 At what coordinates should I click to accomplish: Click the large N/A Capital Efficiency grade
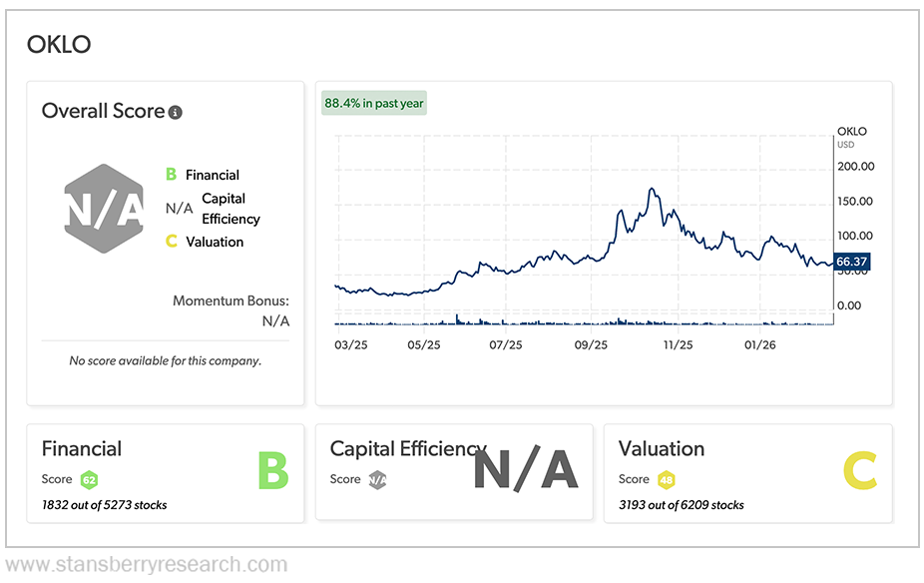pyautogui.click(x=525, y=470)
